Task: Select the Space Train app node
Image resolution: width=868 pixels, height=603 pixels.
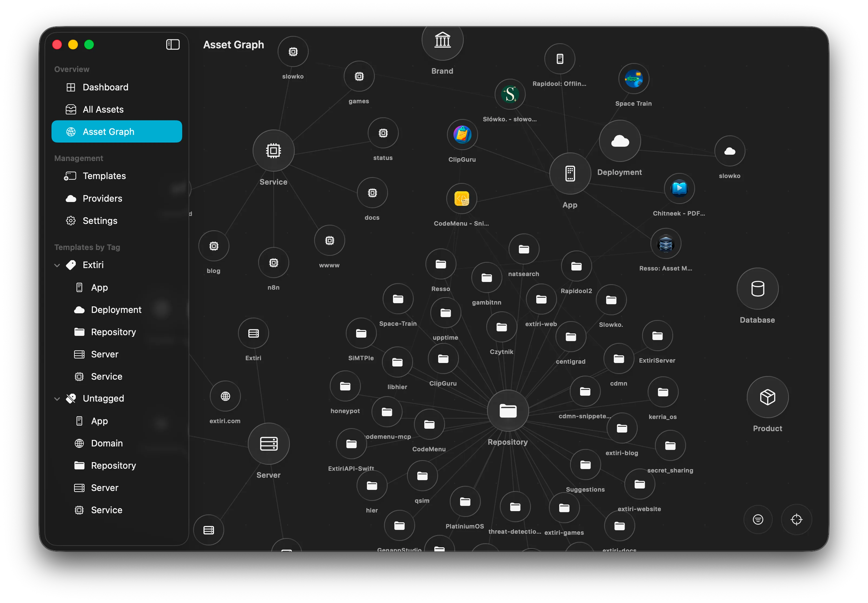Action: point(633,79)
